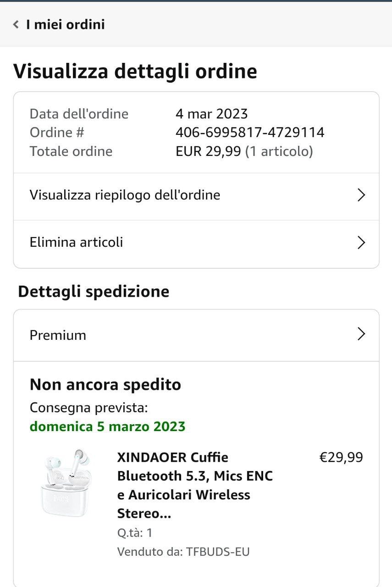Open Visualizza riepilogo dell'ordine row
392x587 pixels.
(x=125, y=195)
